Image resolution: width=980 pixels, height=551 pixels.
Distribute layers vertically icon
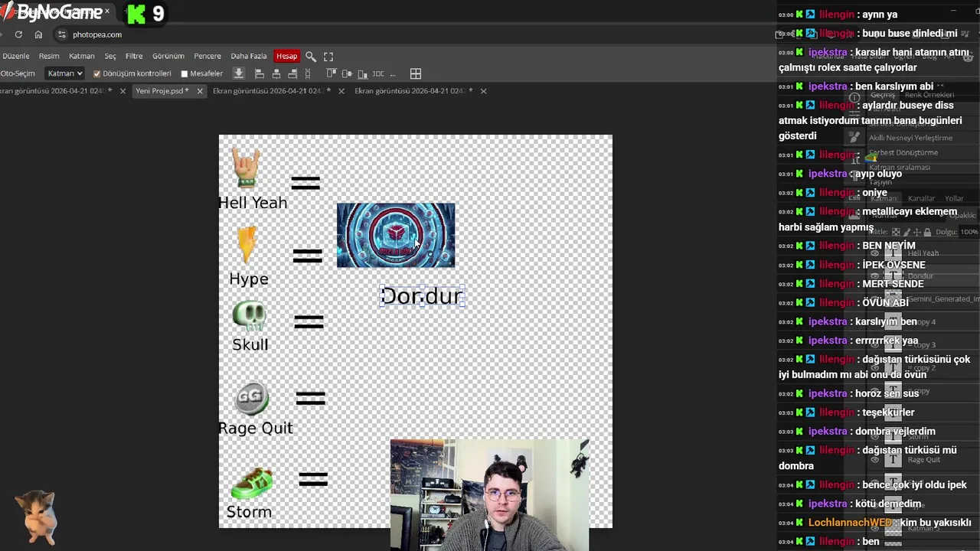pos(308,73)
